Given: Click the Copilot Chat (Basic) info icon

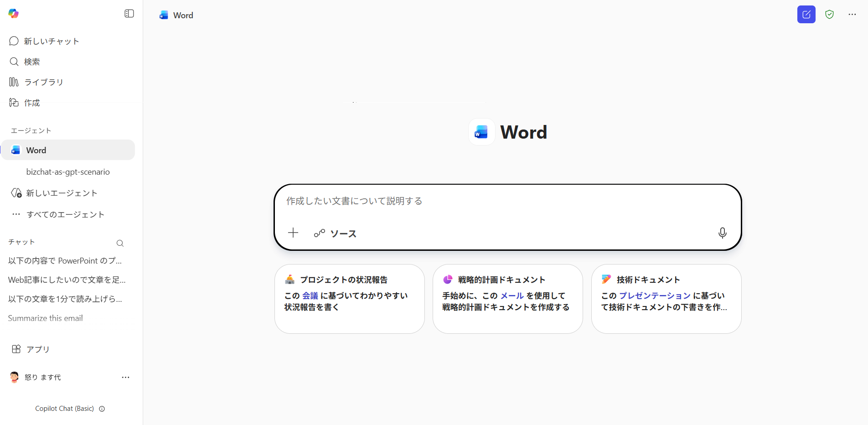Looking at the screenshot, I should [102, 409].
